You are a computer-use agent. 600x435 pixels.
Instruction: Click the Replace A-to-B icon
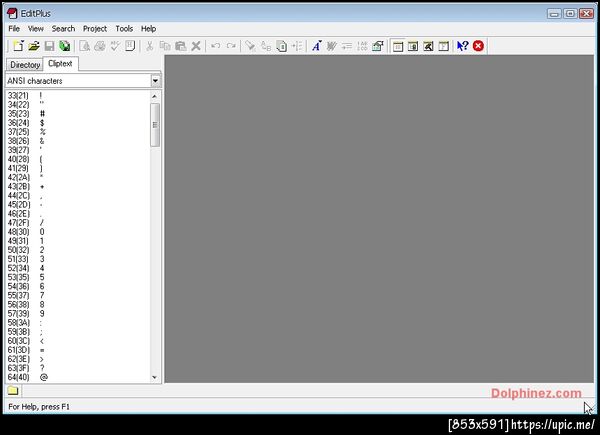click(x=266, y=46)
